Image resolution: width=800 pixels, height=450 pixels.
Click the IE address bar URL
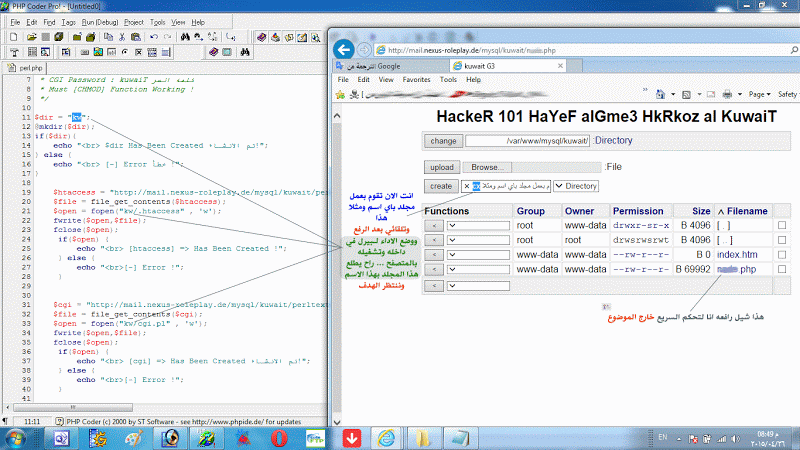pyautogui.click(x=471, y=50)
